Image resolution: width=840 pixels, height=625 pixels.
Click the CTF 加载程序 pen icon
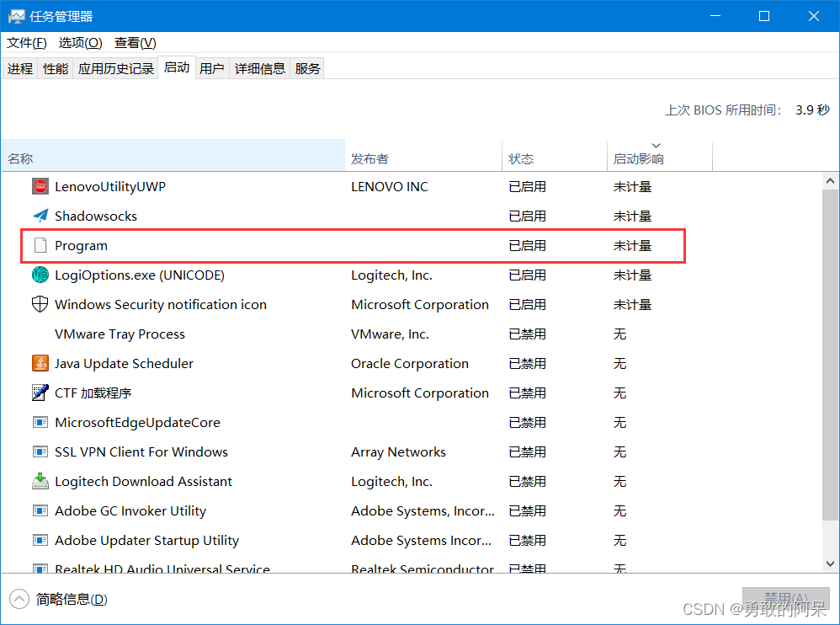[x=40, y=393]
